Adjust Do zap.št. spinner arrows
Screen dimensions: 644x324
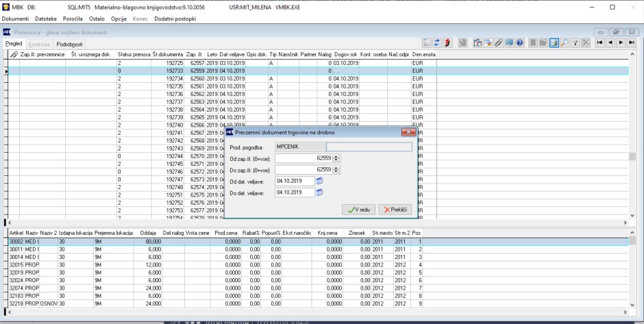(x=336, y=170)
